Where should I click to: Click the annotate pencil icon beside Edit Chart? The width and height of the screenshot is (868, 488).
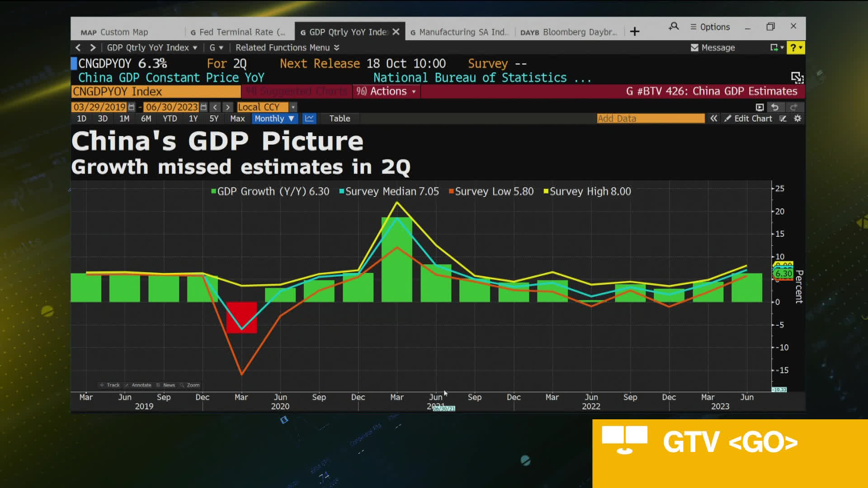[783, 118]
